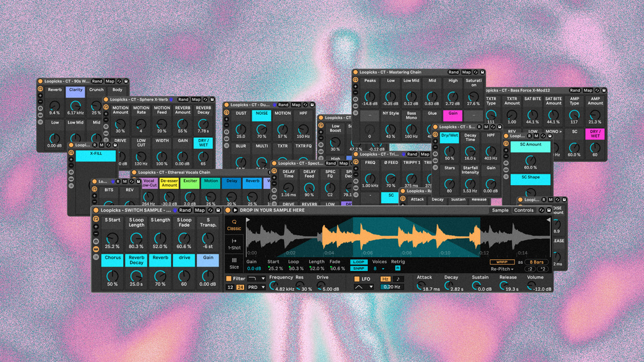Click Map button on Mastering Chain rack
Screen dimensions: 644x362
click(x=466, y=72)
